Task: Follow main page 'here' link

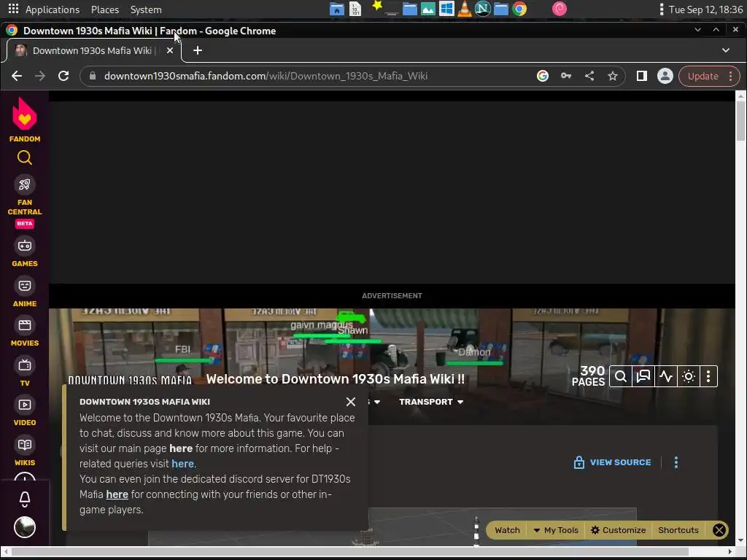Action: pos(181,448)
